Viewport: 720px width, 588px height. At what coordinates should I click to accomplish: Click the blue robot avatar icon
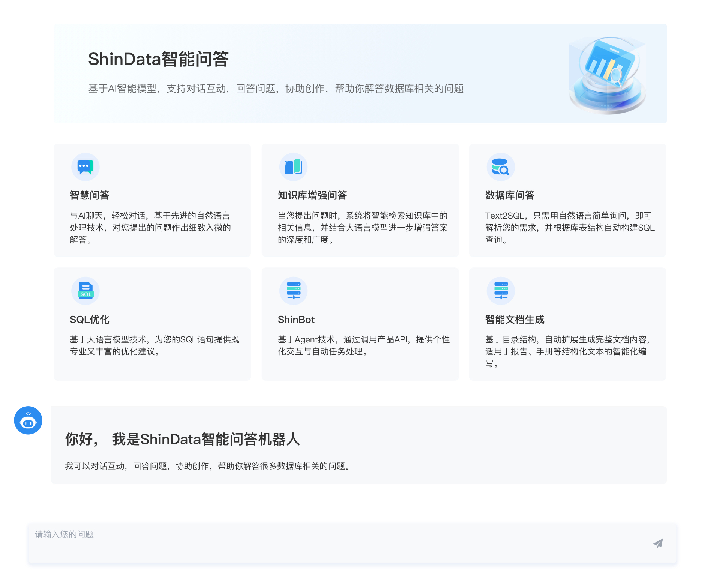pyautogui.click(x=28, y=420)
